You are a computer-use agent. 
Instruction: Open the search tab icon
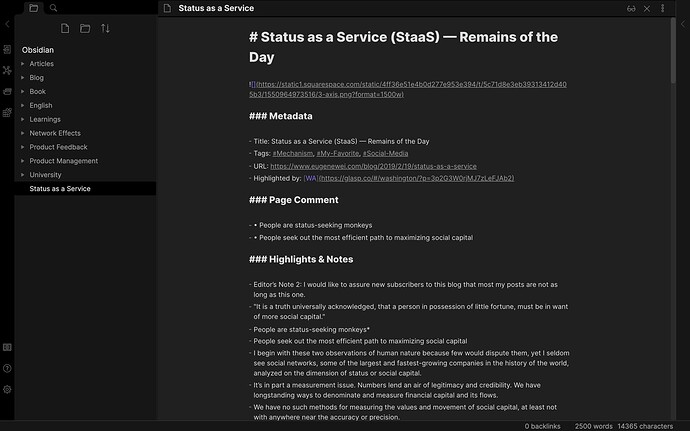click(x=53, y=8)
